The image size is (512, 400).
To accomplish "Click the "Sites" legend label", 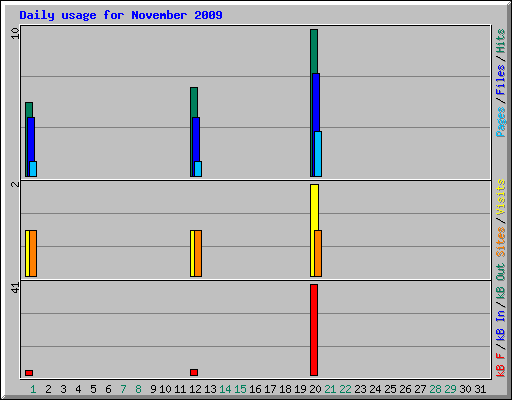I will point(500,242).
